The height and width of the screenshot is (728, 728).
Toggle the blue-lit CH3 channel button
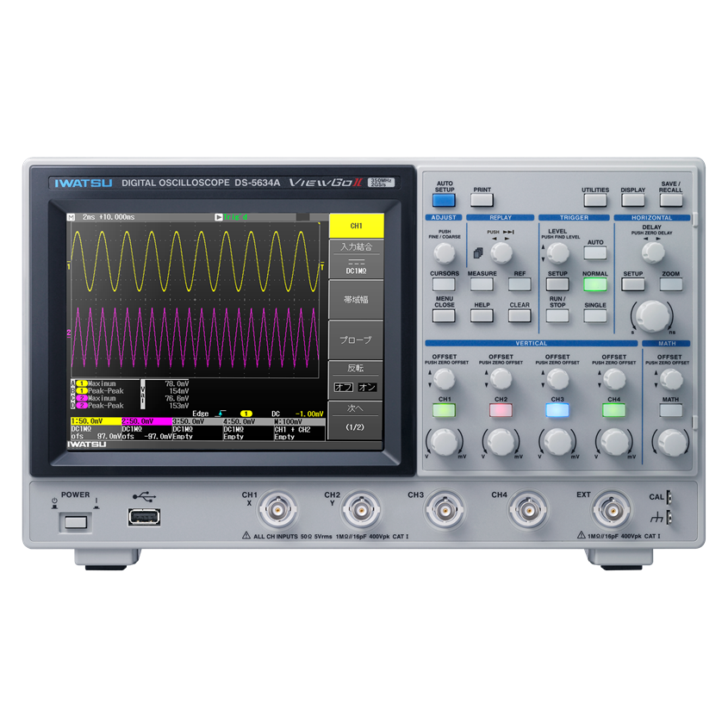(557, 410)
